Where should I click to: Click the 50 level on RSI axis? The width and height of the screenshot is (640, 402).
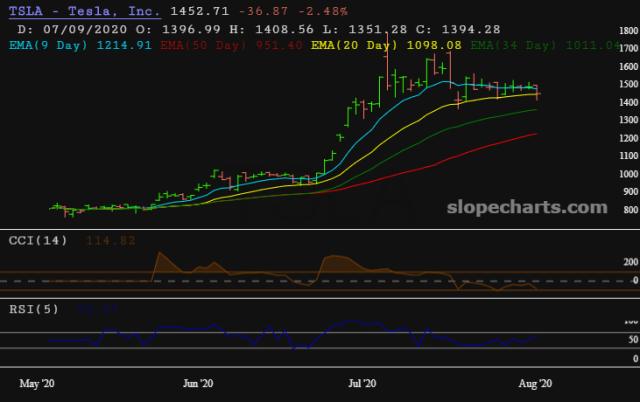[x=633, y=339]
